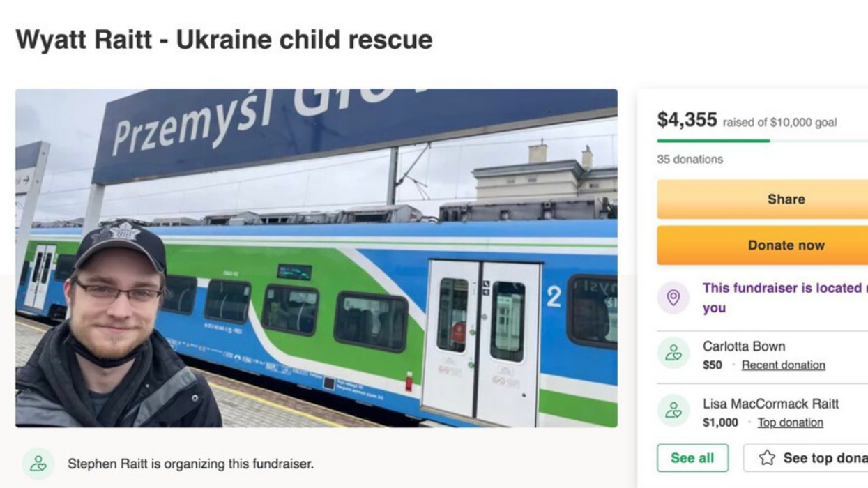Follow the Recent donation link
The width and height of the screenshot is (868, 488).
point(783,365)
